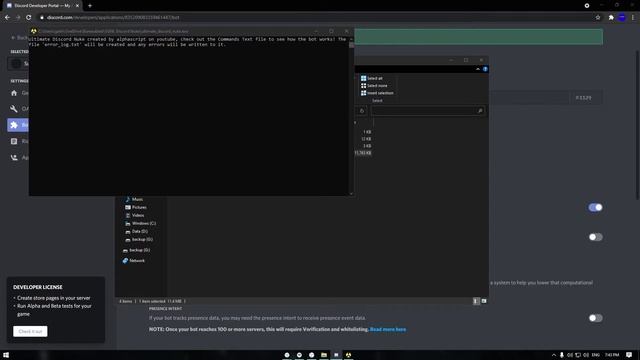Click the File Explorer search magnifier icon
The width and height of the screenshot is (640, 360).
[480, 111]
